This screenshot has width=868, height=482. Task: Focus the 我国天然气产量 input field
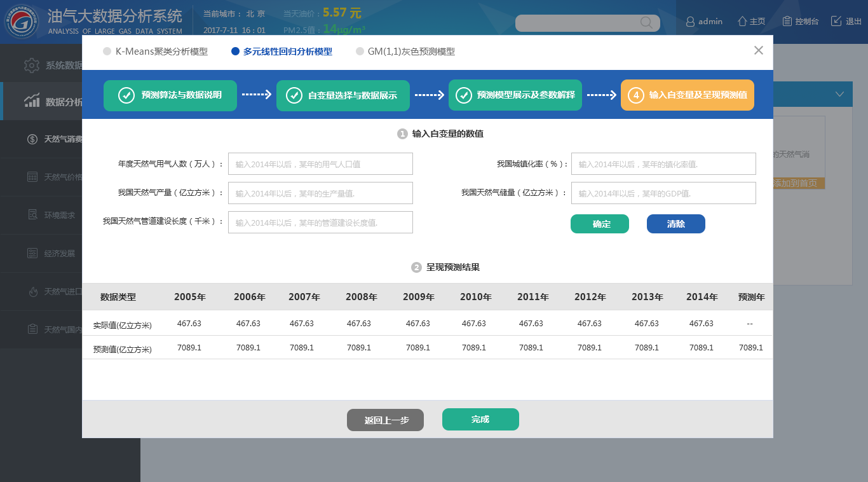pyautogui.click(x=320, y=193)
